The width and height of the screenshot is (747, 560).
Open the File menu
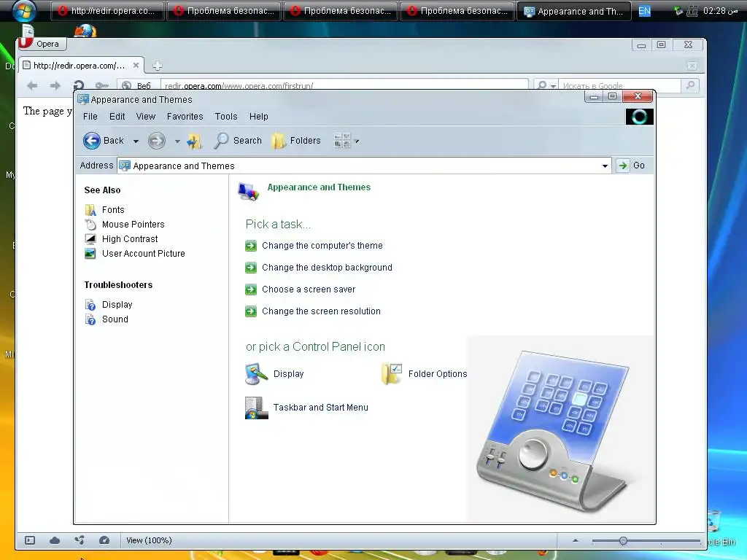coord(90,117)
